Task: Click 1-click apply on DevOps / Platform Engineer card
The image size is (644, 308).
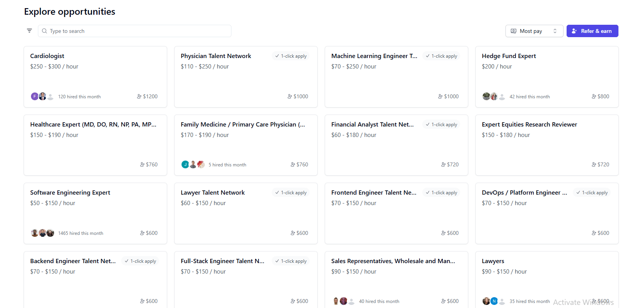Action: click(592, 193)
